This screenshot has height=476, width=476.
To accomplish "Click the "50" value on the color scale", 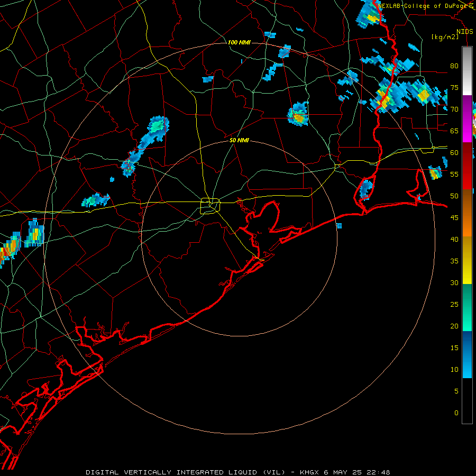I will point(454,196).
